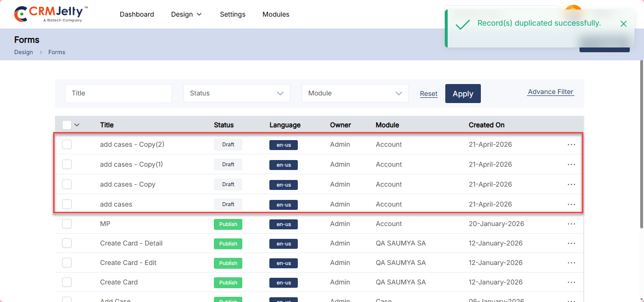The width and height of the screenshot is (644, 302).
Task: Tick the checkbox for add cases - Copy
Action: pyautogui.click(x=67, y=184)
